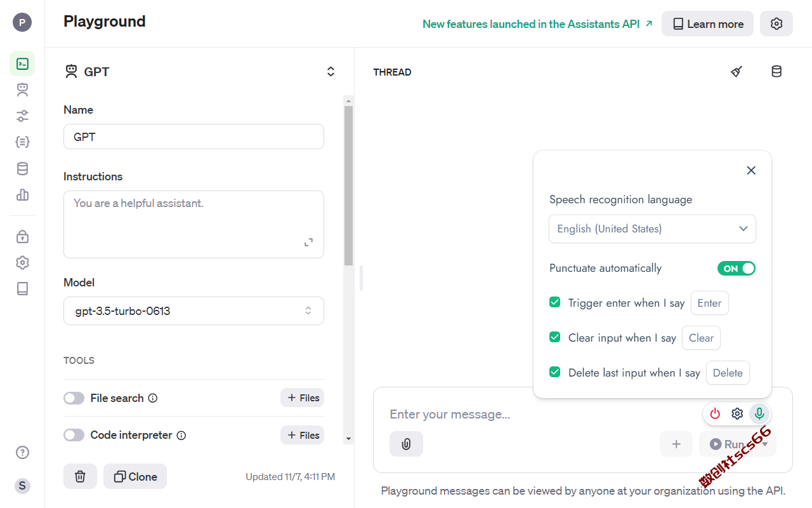
Task: Open the Help question mark icon in the sidebar
Action: click(x=22, y=452)
